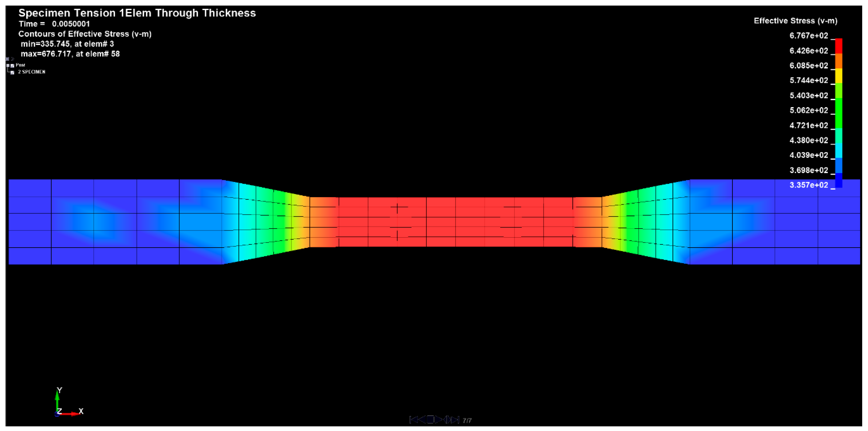Select the 2 SPECIMEN tree label
Viewport: 868px width, 431px height.
(x=32, y=72)
